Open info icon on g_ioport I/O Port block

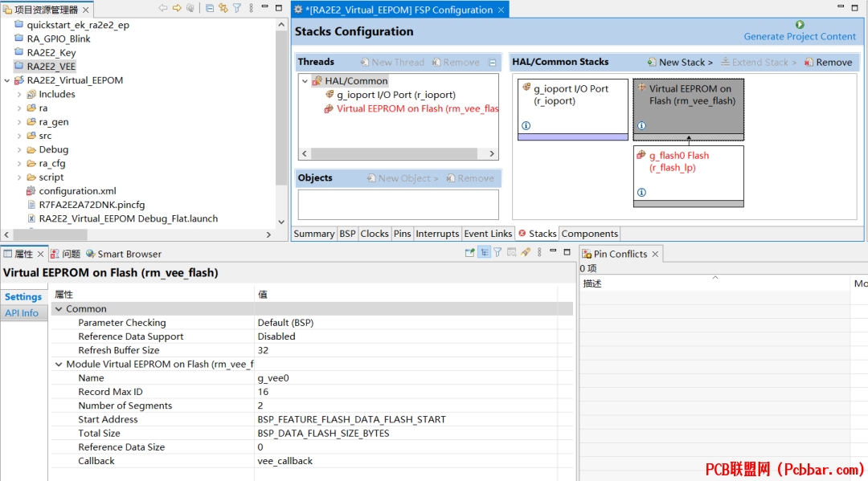[526, 125]
